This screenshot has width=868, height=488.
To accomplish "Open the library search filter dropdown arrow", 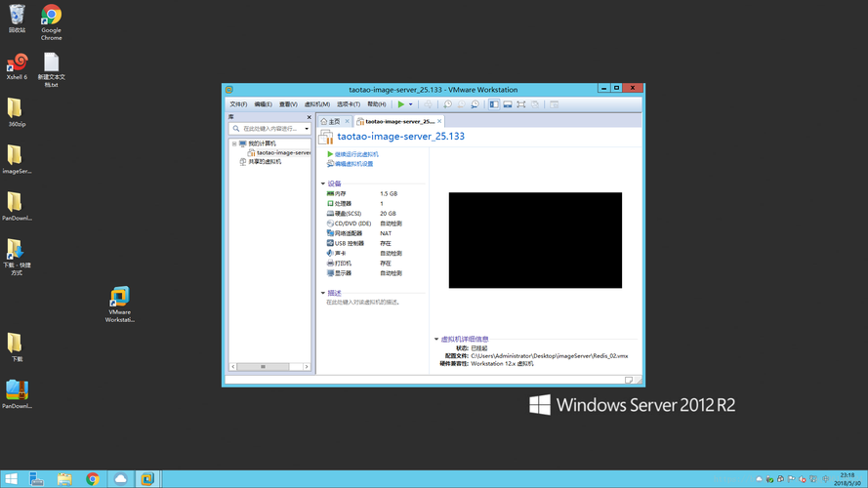I will coord(307,129).
